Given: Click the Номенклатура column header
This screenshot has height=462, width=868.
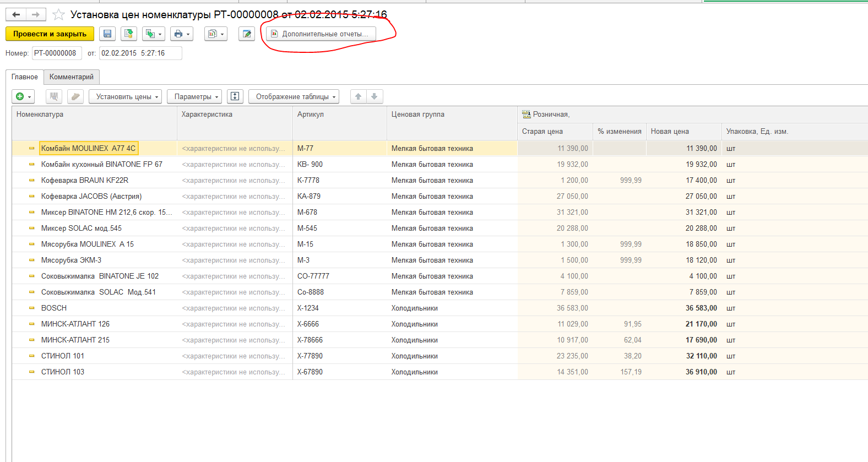Looking at the screenshot, I should [x=94, y=123].
